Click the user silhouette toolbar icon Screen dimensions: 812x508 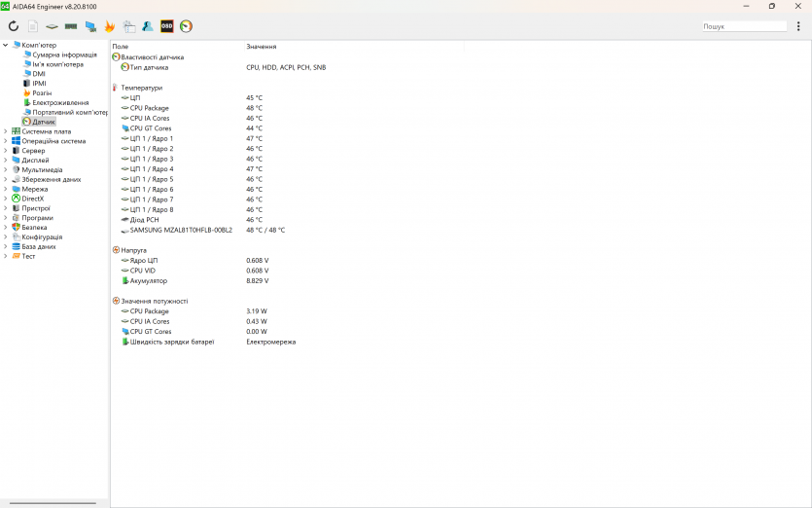point(148,26)
